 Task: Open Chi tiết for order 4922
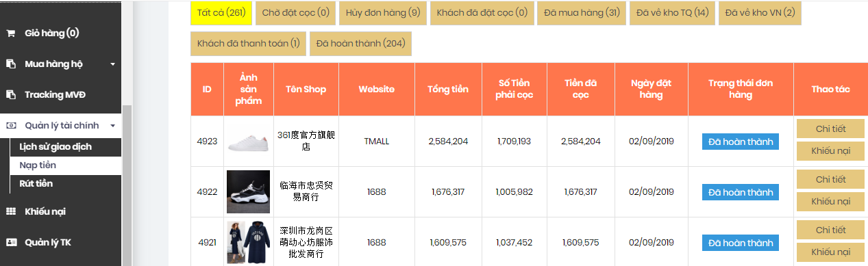tap(831, 179)
